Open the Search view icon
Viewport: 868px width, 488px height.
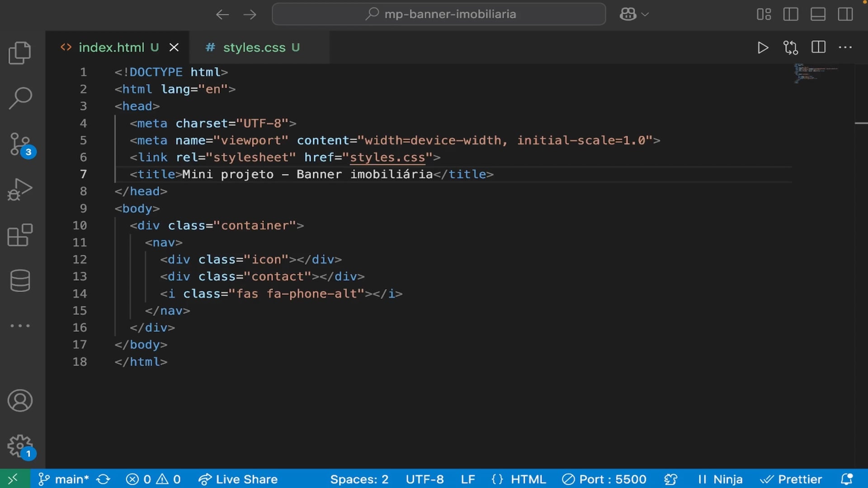coord(20,98)
